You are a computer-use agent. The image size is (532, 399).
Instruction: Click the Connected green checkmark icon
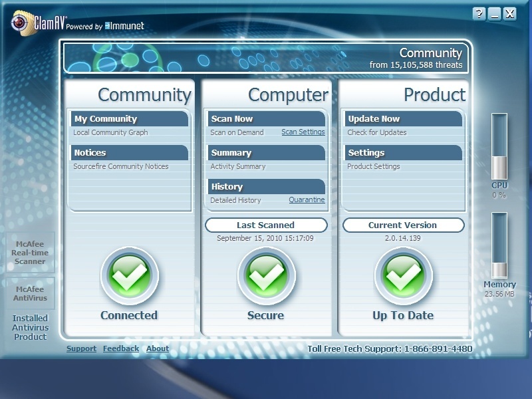[129, 276]
